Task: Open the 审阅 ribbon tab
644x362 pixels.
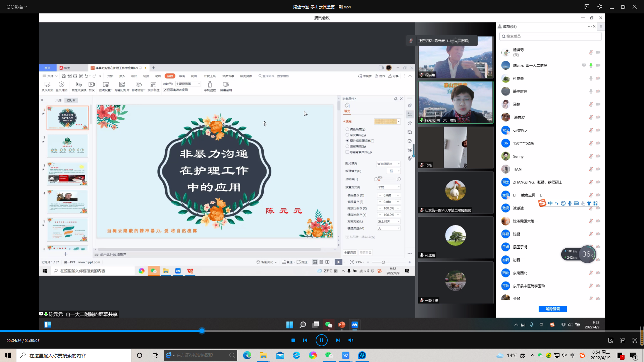Action: pos(182,76)
